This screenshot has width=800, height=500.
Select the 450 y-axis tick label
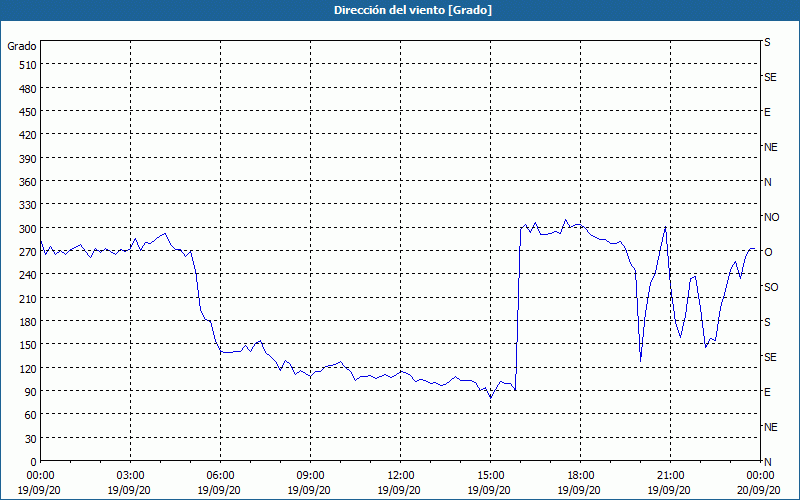coord(28,112)
